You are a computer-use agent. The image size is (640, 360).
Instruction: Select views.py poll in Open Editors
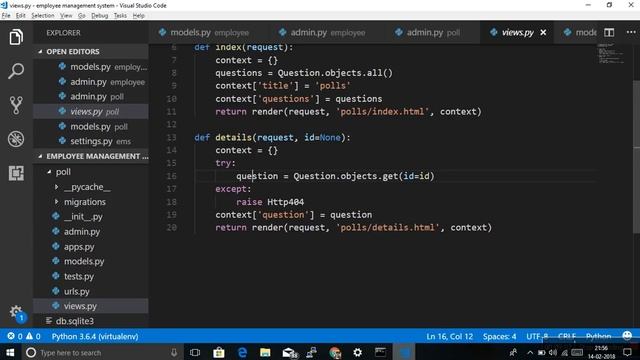91,111
